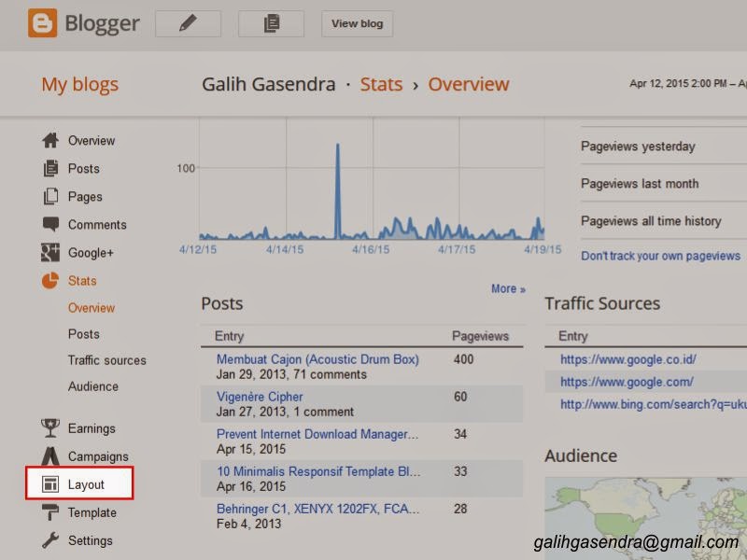Select the Overview home icon in the sidebar
Viewport: 747px width, 560px height.
pos(50,140)
